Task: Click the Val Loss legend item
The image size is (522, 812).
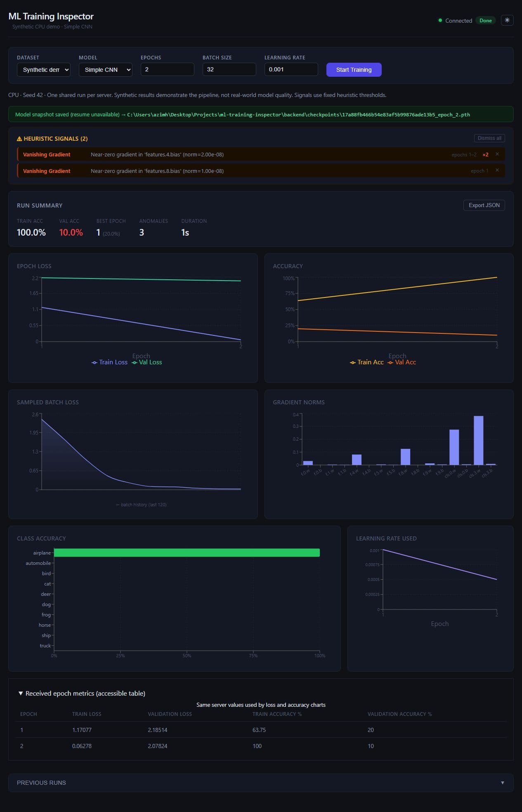Action: [147, 362]
